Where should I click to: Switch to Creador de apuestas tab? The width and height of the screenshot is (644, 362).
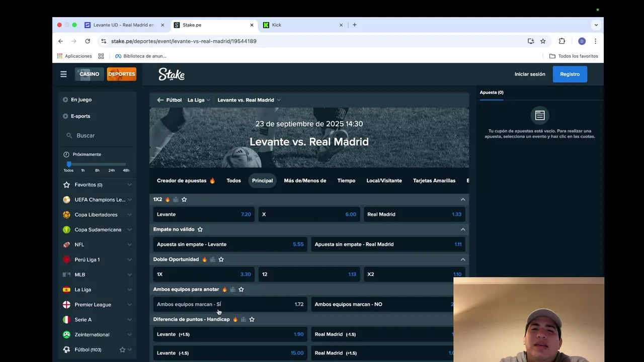click(x=186, y=180)
